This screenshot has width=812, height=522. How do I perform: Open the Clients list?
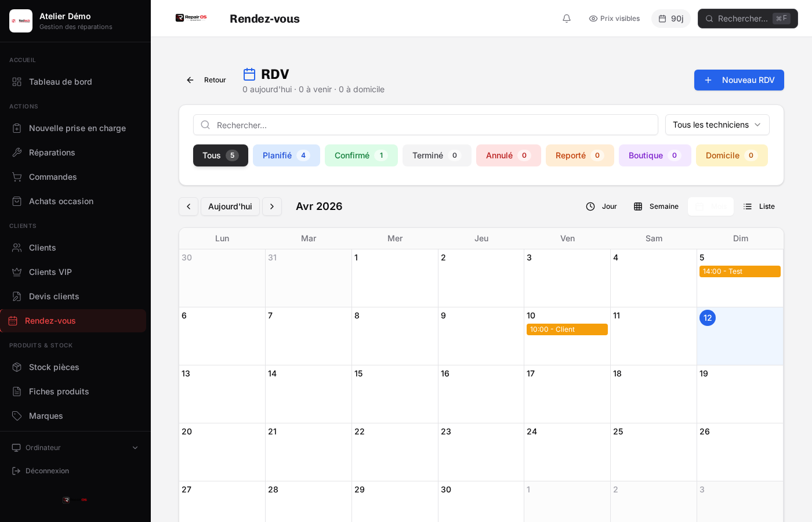coord(75,248)
